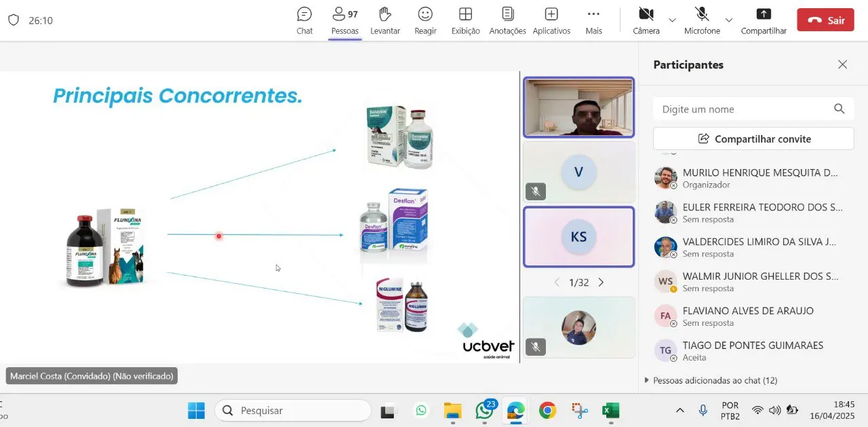Raise hand with Levantar button

point(385,20)
